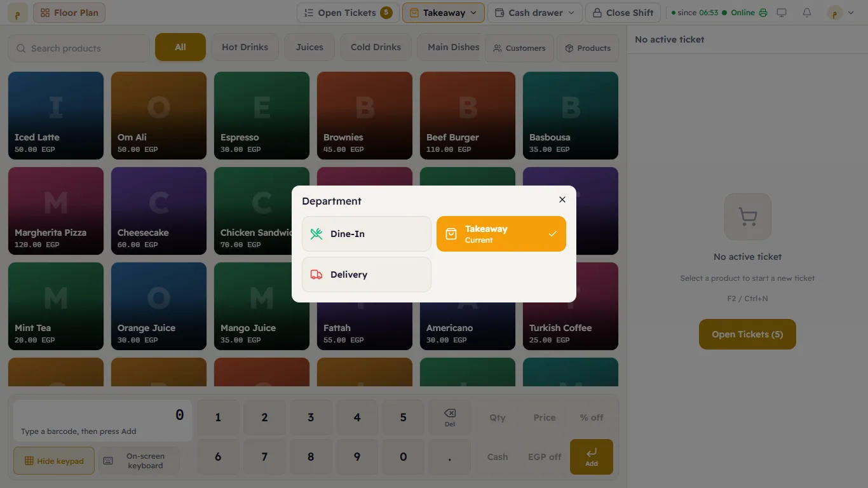Click the monitor display icon
Image resolution: width=868 pixels, height=488 pixels.
tap(782, 13)
